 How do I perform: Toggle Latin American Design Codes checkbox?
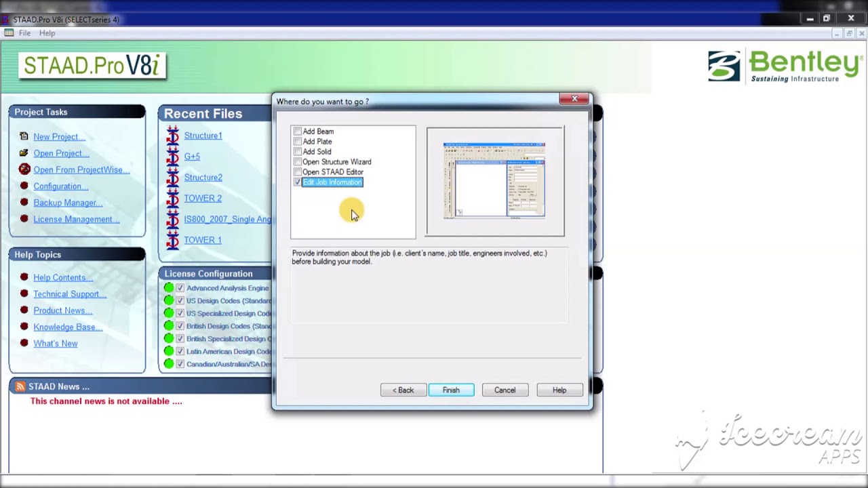pos(180,351)
